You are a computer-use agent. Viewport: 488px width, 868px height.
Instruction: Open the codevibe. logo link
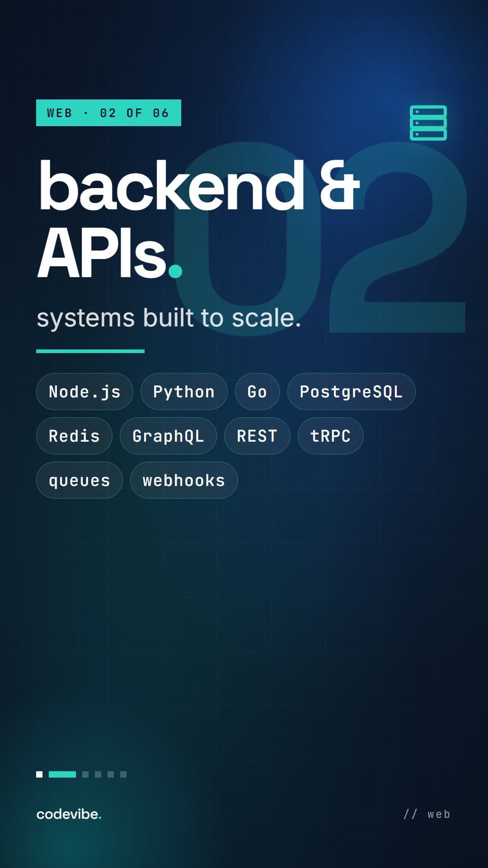(x=69, y=814)
